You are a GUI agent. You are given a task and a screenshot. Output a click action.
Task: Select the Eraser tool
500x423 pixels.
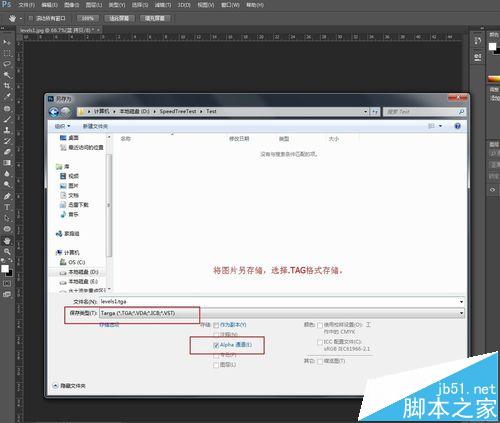(x=7, y=152)
